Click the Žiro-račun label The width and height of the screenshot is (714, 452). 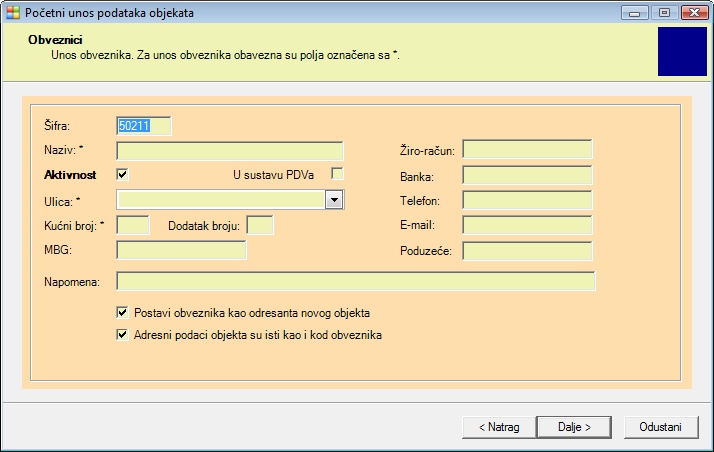click(x=427, y=151)
